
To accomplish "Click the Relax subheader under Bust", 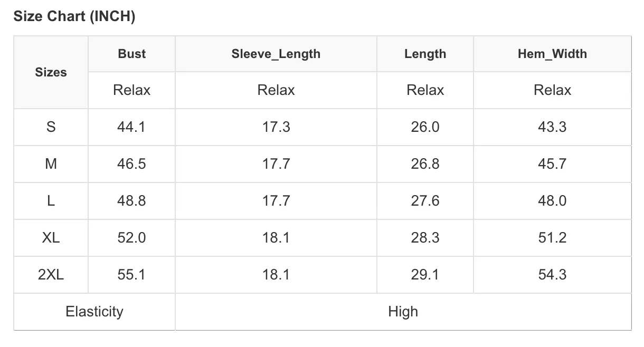I will (x=131, y=90).
